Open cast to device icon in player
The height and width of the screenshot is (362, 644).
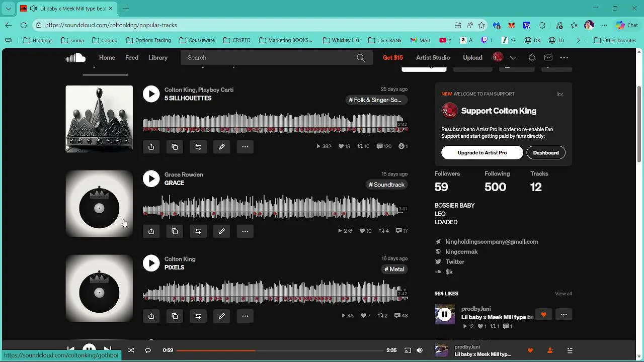tap(408, 350)
